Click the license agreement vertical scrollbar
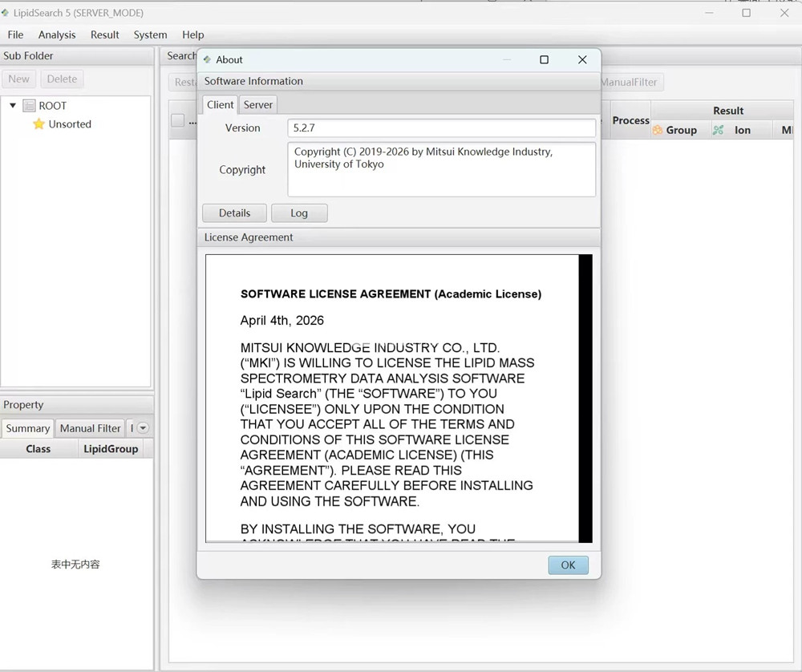802x672 pixels. pos(585,399)
